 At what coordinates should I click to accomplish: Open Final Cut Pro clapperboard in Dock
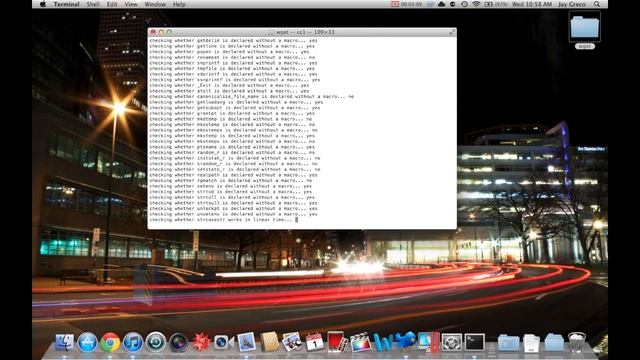tap(360, 342)
